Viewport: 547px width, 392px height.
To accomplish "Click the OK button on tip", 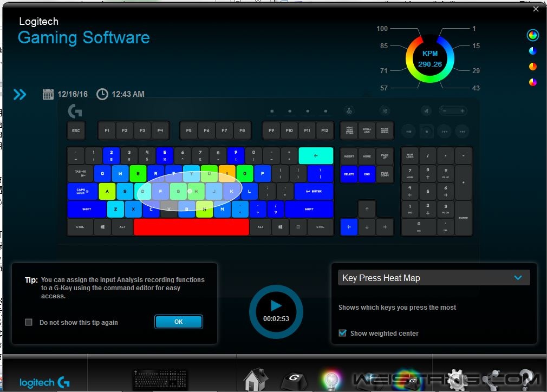I will [x=179, y=322].
